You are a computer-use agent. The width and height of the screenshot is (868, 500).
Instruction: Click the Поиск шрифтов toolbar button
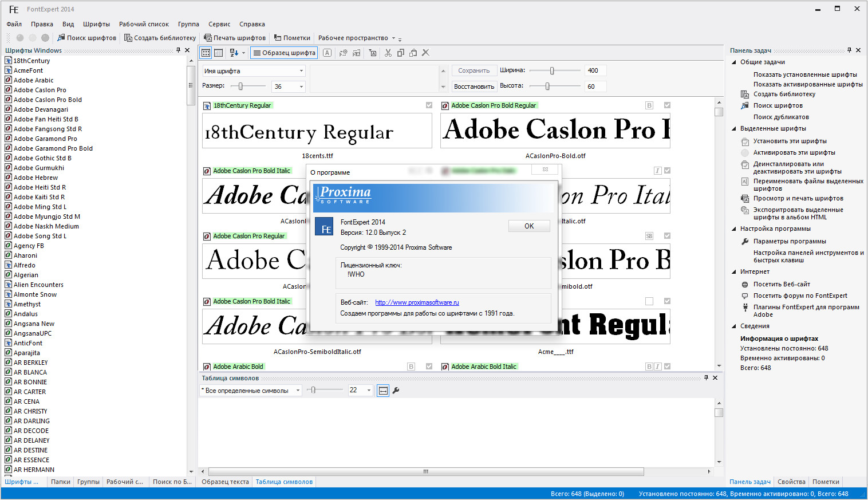coord(87,38)
